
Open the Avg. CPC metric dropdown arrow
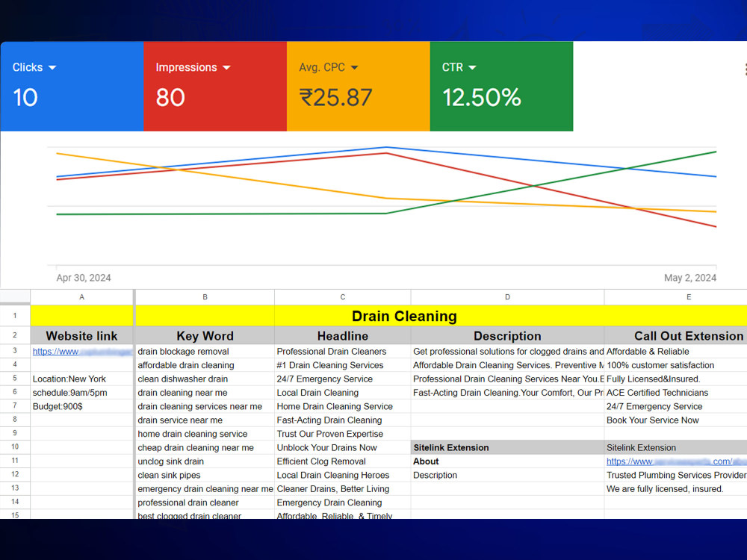[x=354, y=68]
